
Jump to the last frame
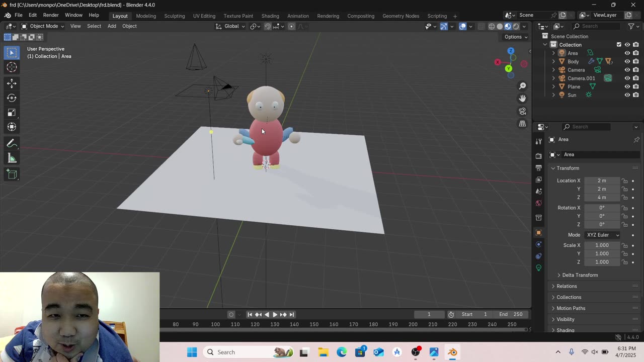click(291, 315)
